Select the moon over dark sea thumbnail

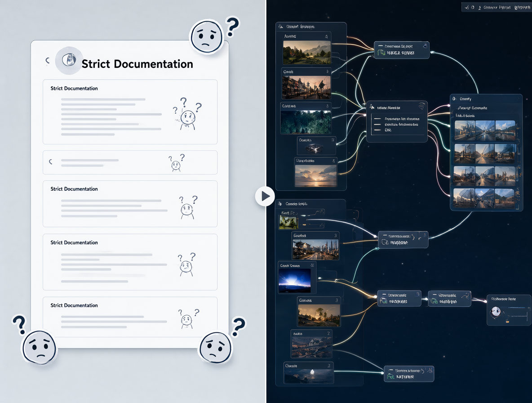pyautogui.click(x=308, y=376)
